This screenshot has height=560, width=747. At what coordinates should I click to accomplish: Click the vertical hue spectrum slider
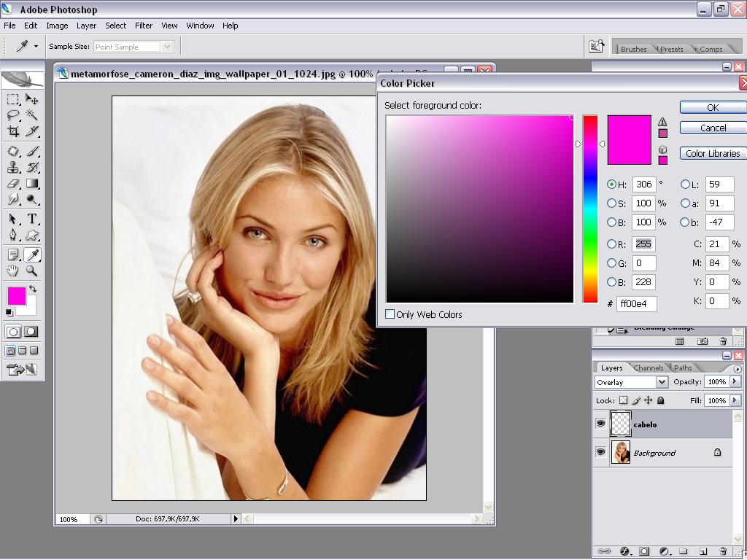(590, 209)
